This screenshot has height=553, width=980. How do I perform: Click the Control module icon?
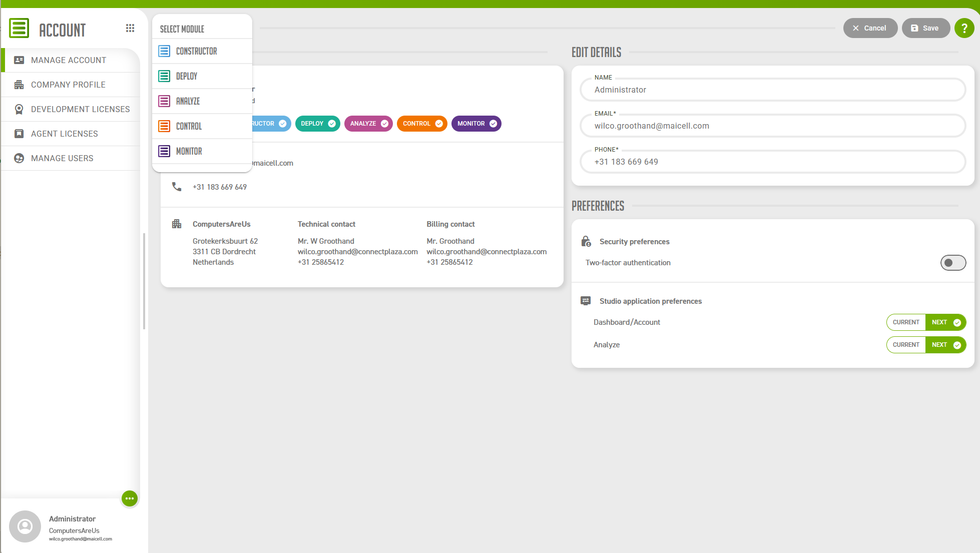tap(164, 126)
